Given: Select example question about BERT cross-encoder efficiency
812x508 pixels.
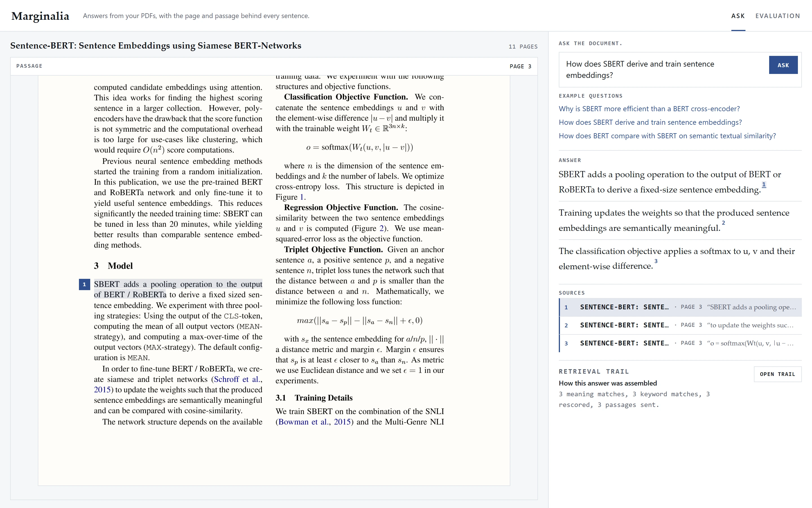Looking at the screenshot, I should click(x=649, y=109).
